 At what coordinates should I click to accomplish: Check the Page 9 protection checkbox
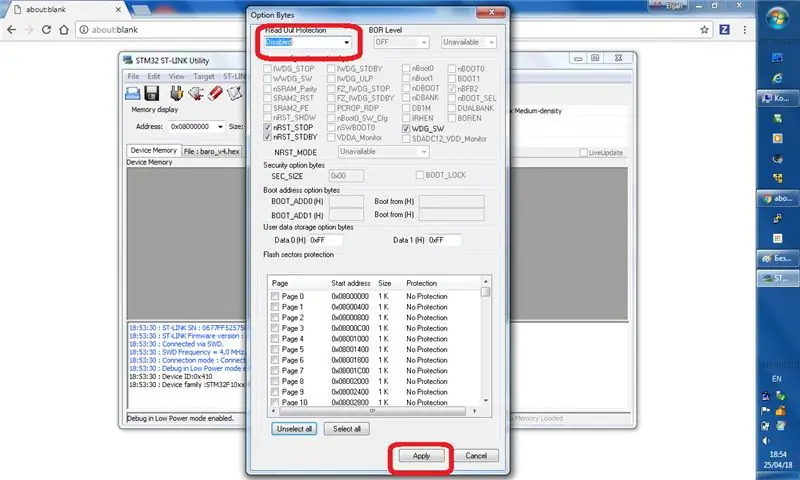275,392
